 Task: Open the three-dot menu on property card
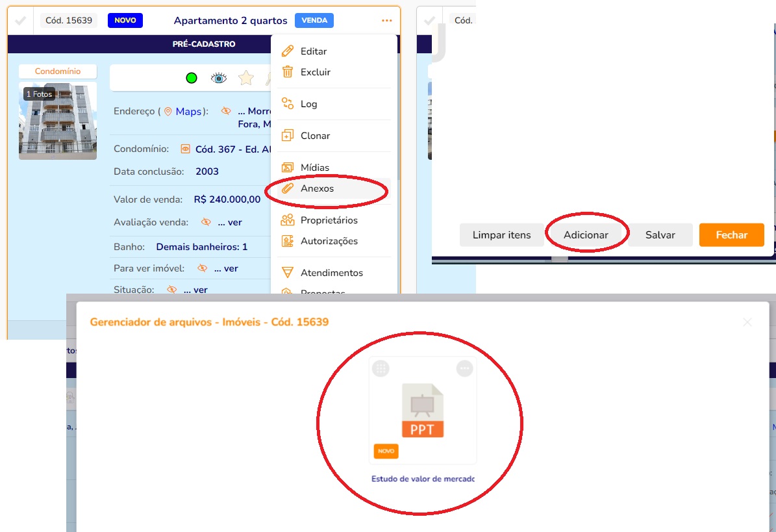point(387,21)
